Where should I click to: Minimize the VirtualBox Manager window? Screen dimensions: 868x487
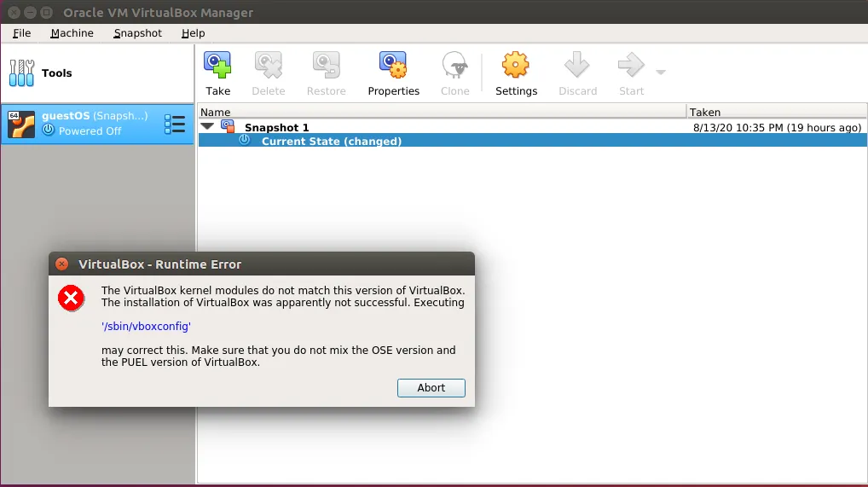point(31,12)
